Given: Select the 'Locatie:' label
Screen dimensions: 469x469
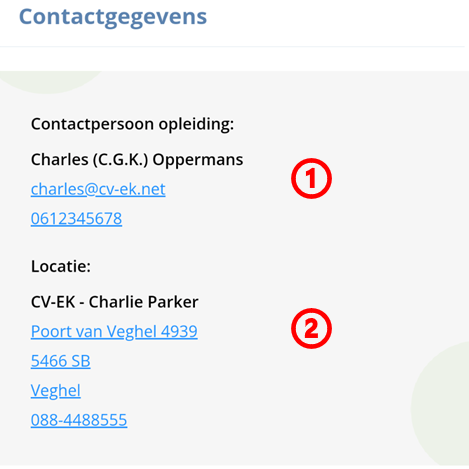Looking at the screenshot, I should click(x=61, y=266).
